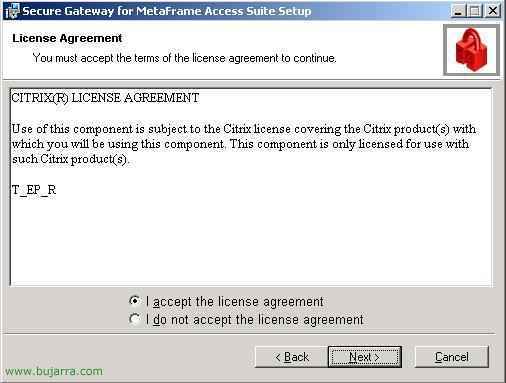This screenshot has width=506, height=383.
Task: Close the setup wizard window
Action: [x=493, y=11]
